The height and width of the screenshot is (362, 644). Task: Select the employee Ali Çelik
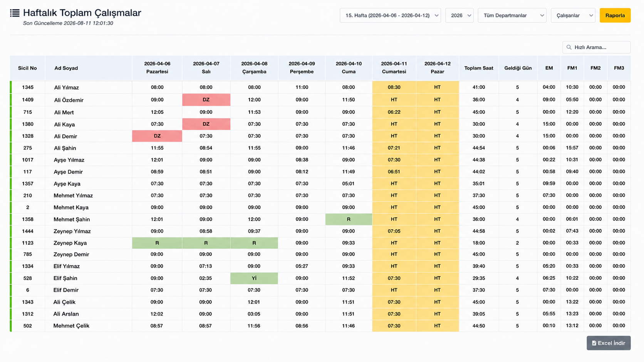tap(64, 302)
